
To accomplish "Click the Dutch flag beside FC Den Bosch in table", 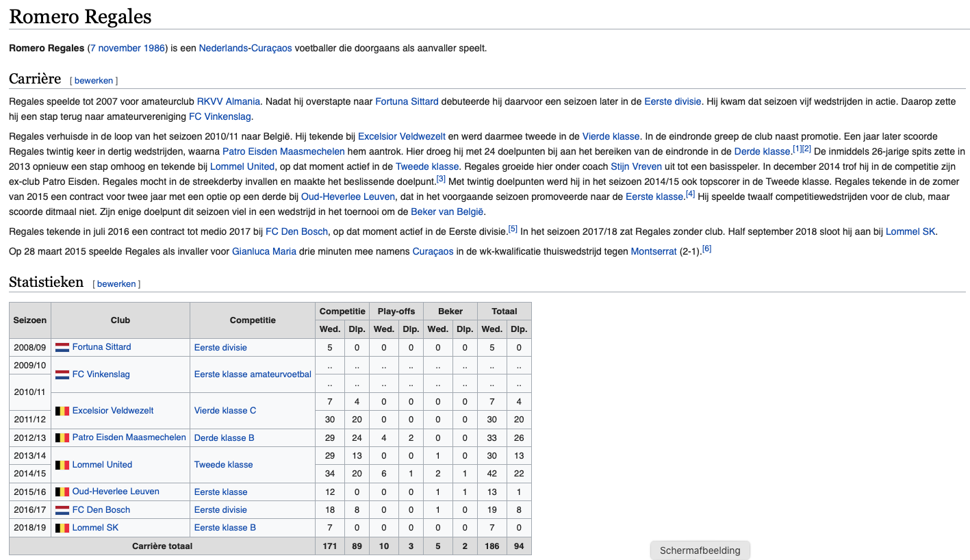I will (62, 510).
